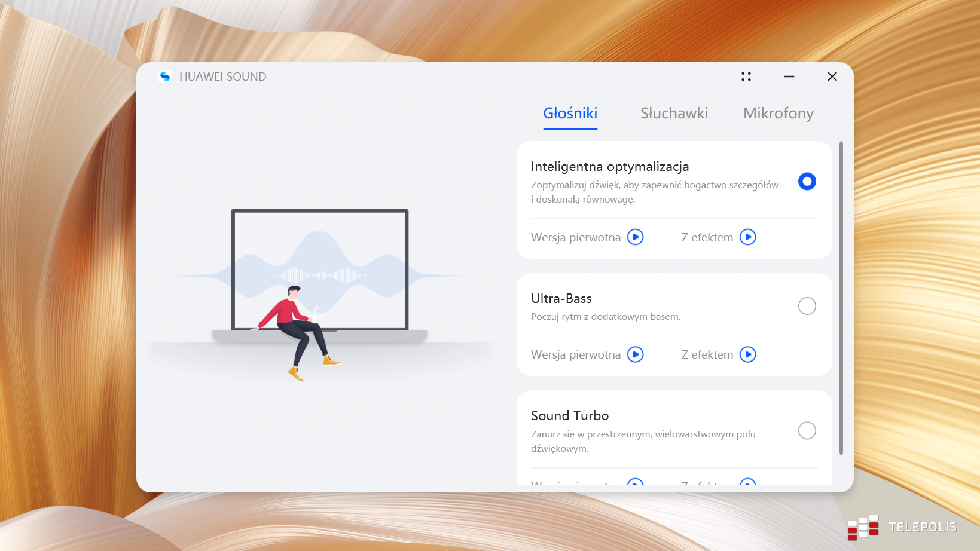Open the four-dot menu icon
This screenshot has height=551, width=980.
(x=746, y=76)
